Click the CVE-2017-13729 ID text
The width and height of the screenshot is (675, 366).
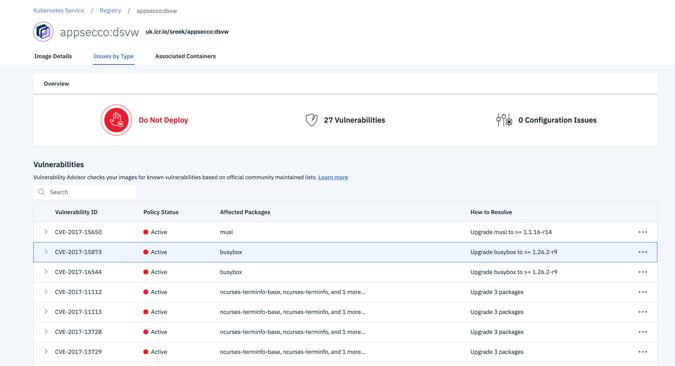[78, 352]
